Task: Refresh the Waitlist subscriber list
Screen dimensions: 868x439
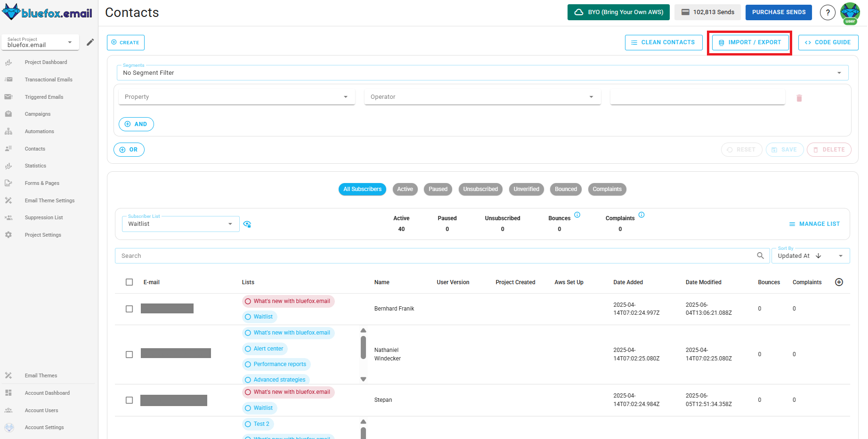Action: click(247, 224)
